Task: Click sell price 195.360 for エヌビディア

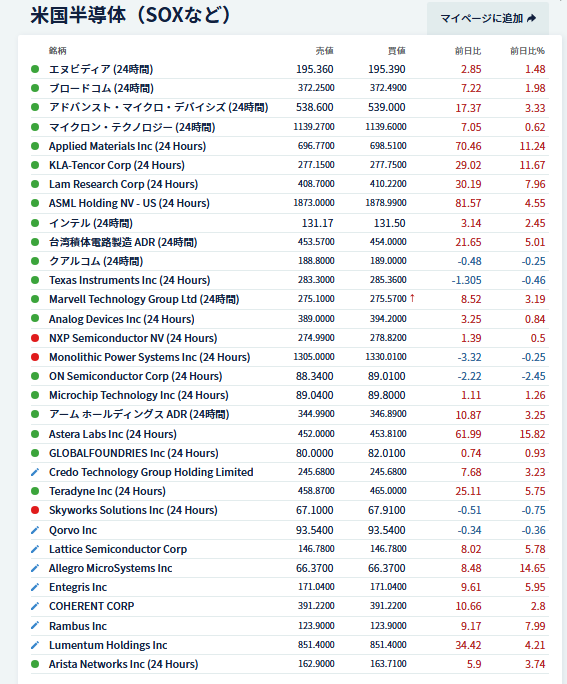Action: pos(314,69)
